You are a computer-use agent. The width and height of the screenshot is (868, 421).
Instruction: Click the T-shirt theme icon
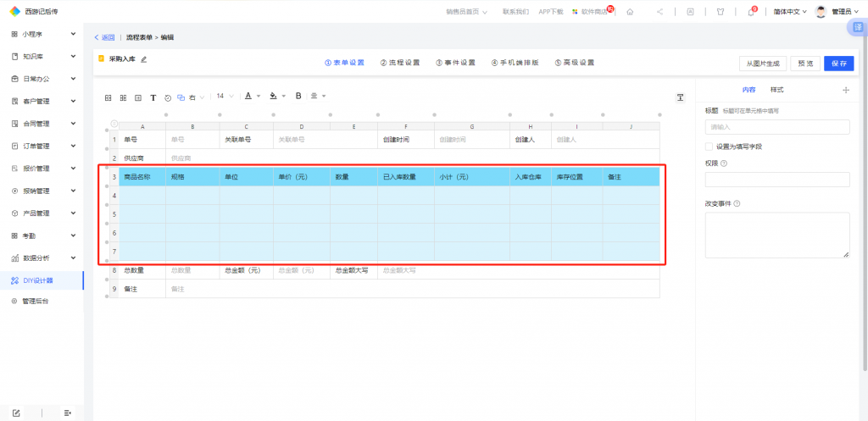[x=721, y=12]
